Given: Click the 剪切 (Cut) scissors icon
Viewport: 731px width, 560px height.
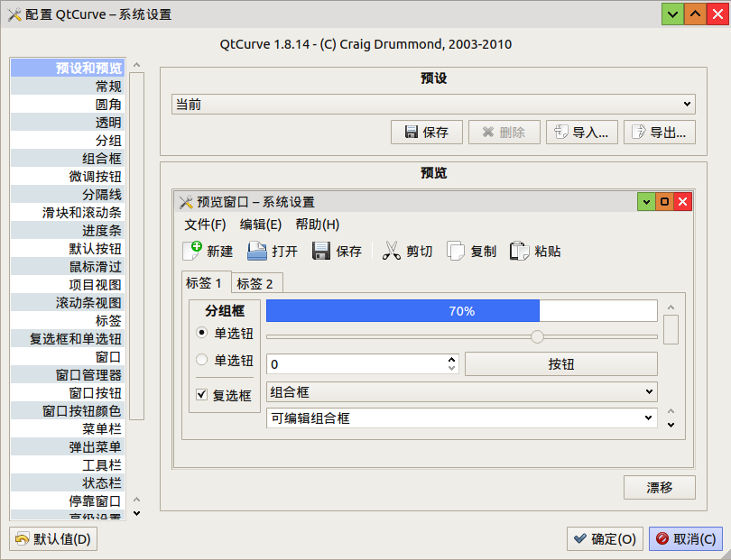Looking at the screenshot, I should (391, 251).
